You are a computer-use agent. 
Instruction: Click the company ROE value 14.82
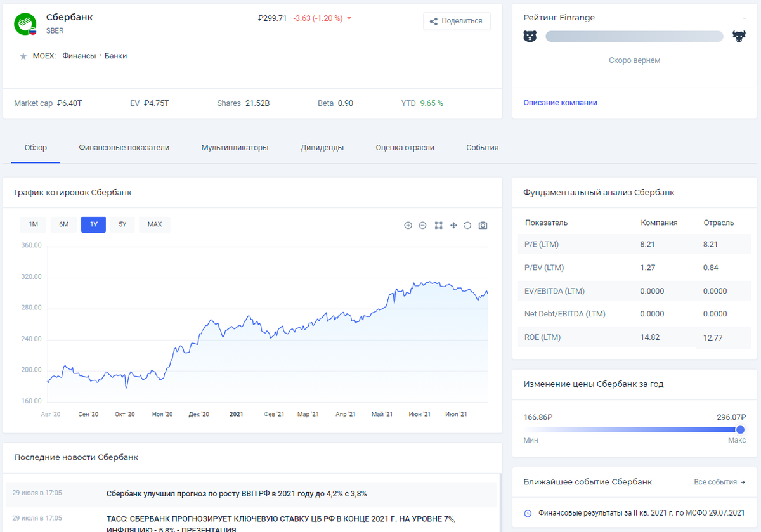650,337
